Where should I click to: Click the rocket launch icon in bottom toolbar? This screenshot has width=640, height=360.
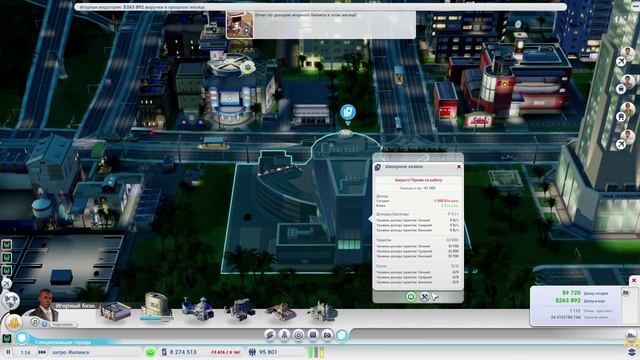284,335
